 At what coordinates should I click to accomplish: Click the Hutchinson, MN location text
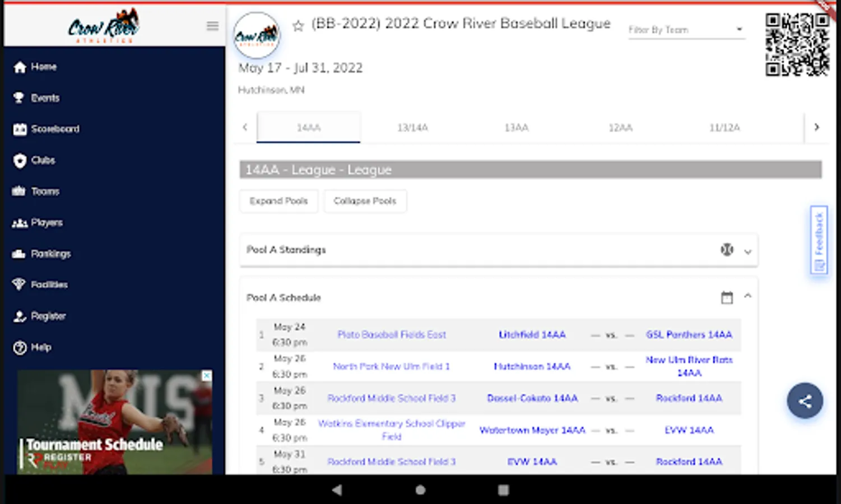[x=271, y=90]
